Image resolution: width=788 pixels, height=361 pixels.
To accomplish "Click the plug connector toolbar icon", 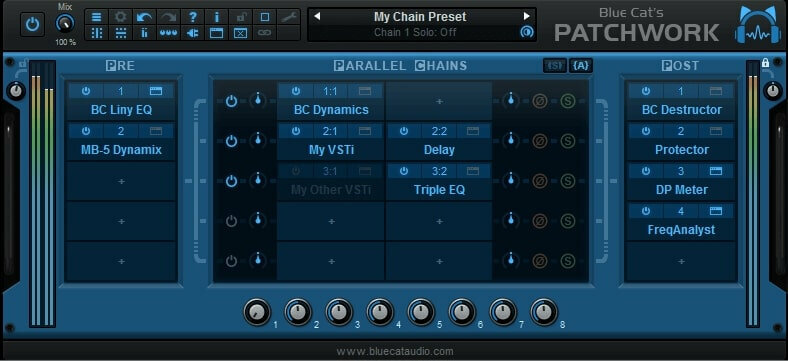I will [x=192, y=33].
